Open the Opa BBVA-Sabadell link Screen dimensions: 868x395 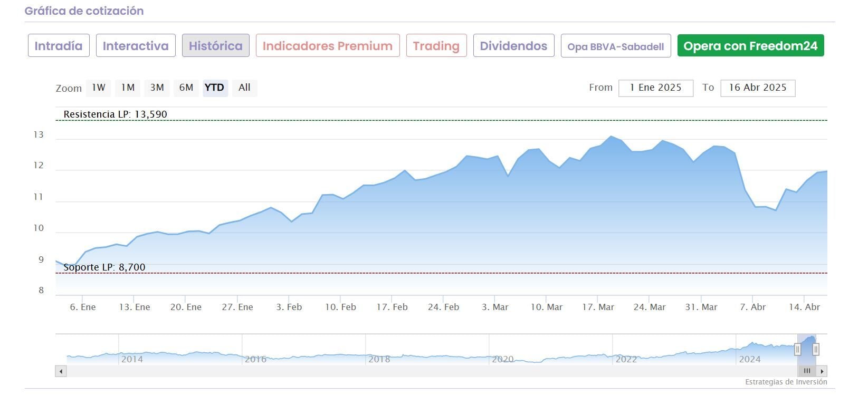(x=616, y=46)
